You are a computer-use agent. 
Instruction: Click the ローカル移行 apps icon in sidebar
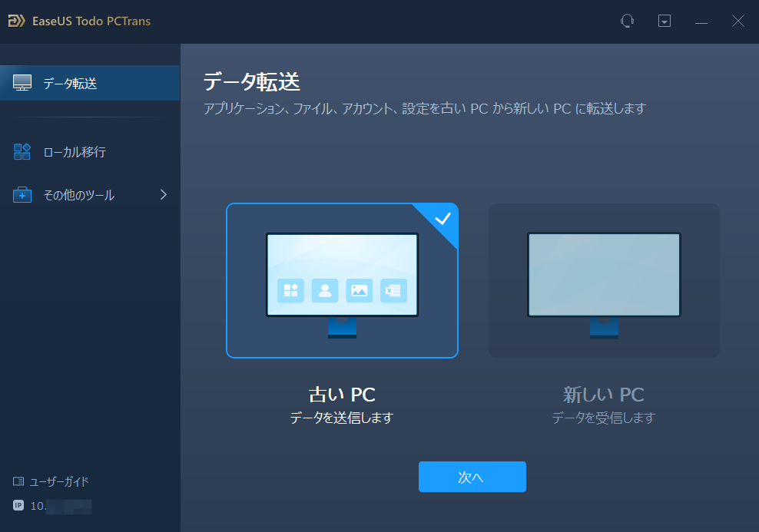click(x=22, y=151)
